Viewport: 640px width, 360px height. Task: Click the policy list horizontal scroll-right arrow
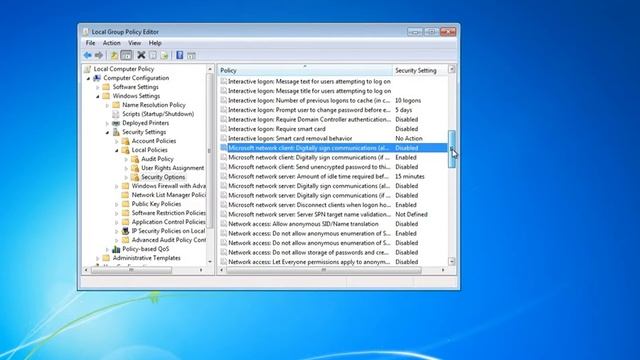click(444, 270)
